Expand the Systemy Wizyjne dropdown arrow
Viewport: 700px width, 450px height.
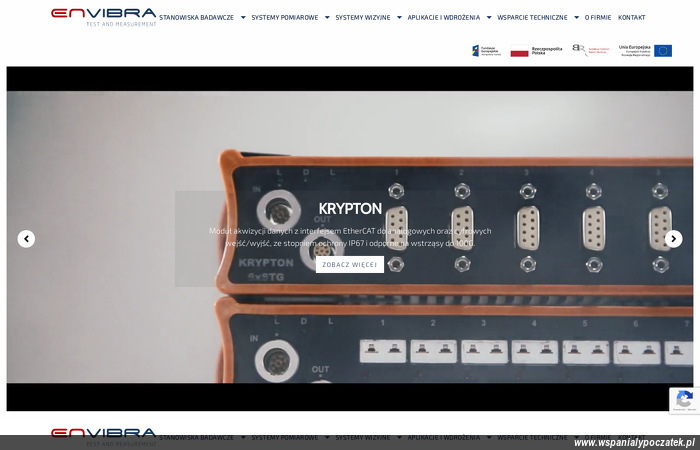tap(399, 17)
